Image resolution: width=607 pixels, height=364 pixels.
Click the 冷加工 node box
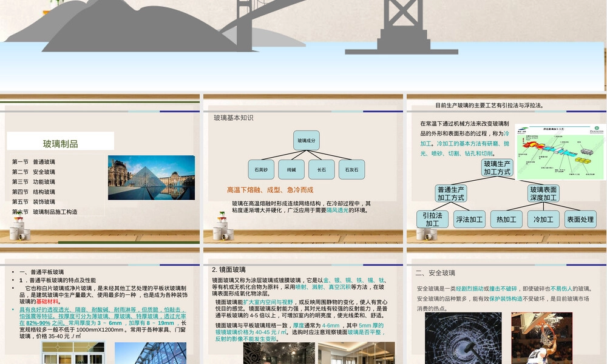(543, 220)
